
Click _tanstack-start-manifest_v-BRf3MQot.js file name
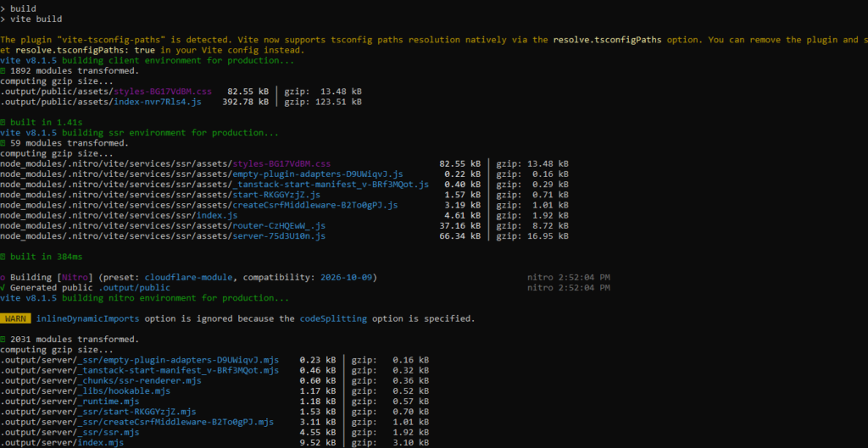click(331, 184)
